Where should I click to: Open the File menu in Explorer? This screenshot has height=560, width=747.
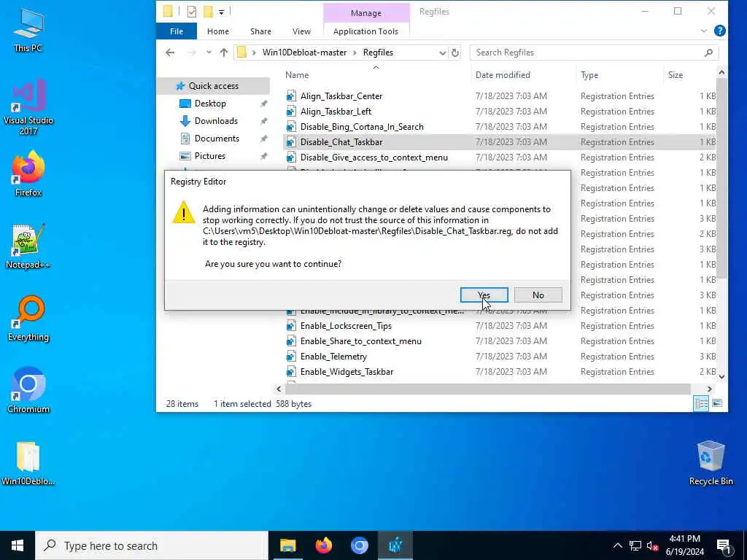pos(177,31)
